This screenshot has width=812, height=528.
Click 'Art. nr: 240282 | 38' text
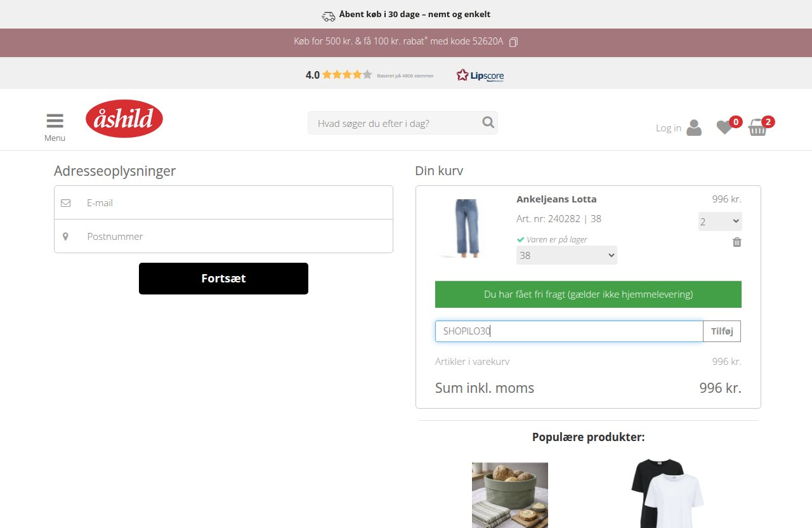(x=559, y=219)
